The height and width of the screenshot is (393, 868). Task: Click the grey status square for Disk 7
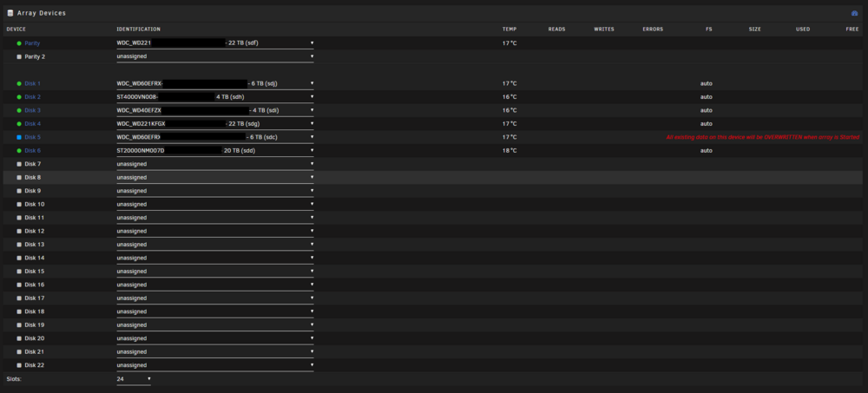[19, 164]
